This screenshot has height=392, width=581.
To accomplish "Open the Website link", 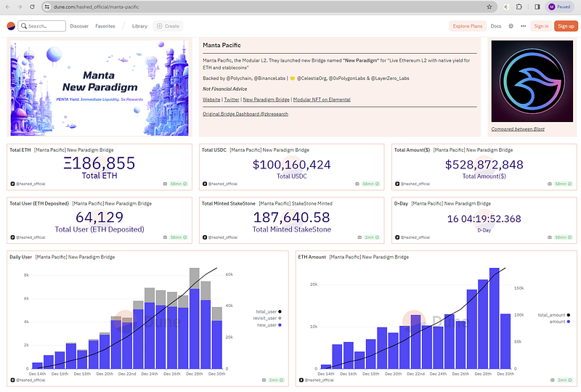I will coord(211,99).
